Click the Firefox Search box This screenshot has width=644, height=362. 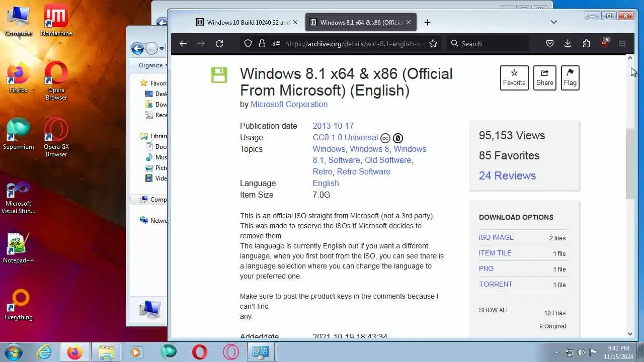click(488, 44)
